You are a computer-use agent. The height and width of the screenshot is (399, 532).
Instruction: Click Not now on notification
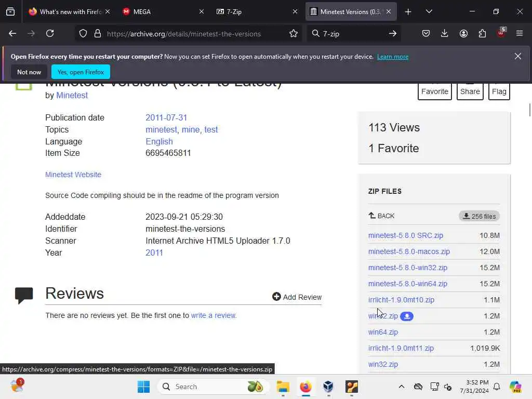pyautogui.click(x=29, y=72)
